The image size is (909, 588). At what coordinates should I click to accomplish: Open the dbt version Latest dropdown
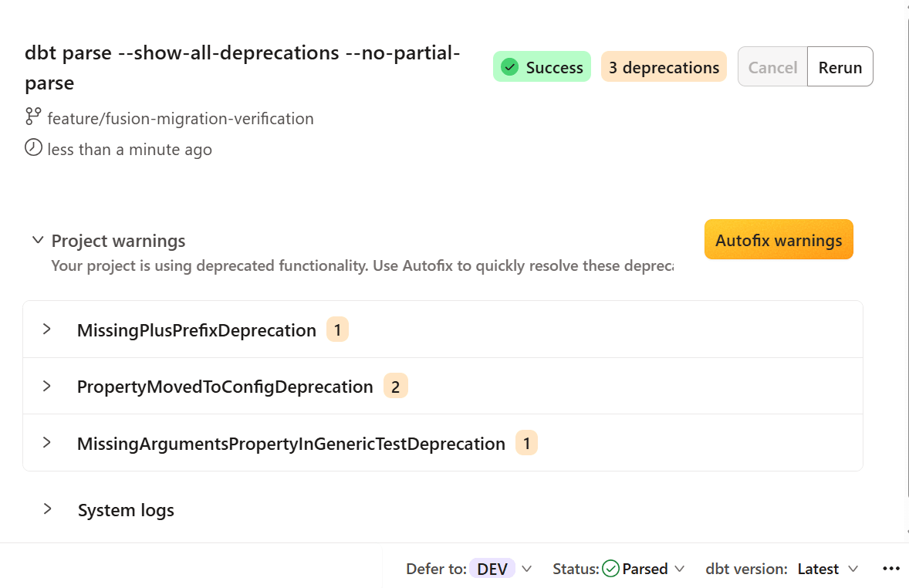853,569
